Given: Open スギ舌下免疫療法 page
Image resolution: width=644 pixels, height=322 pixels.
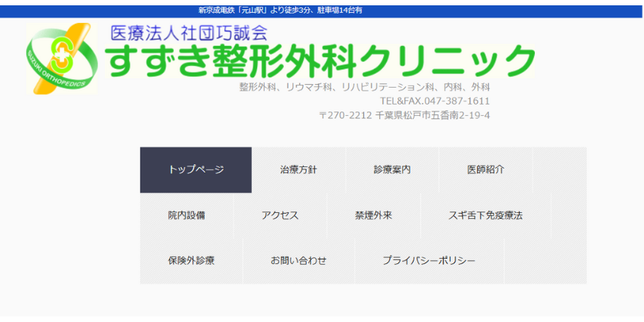Looking at the screenshot, I should coord(485,216).
